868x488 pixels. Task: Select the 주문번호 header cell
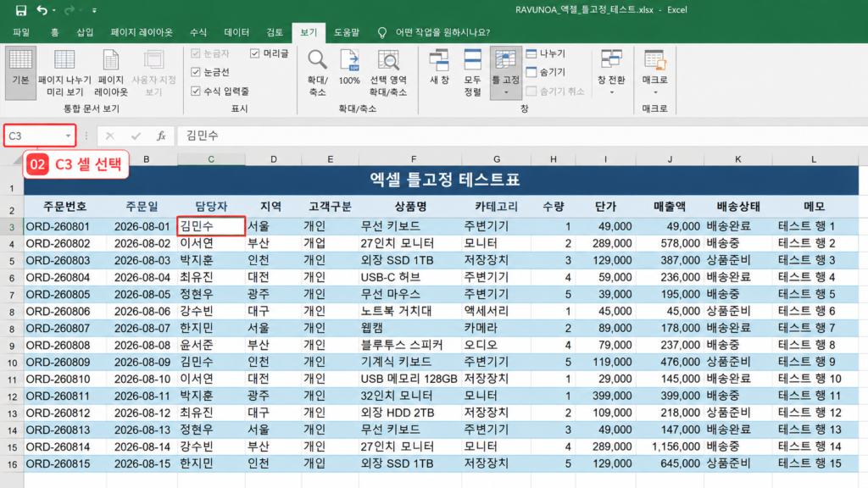[64, 207]
